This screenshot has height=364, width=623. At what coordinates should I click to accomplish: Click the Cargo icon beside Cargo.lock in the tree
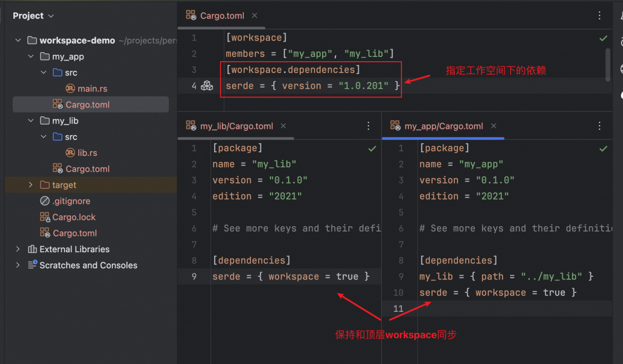(46, 217)
